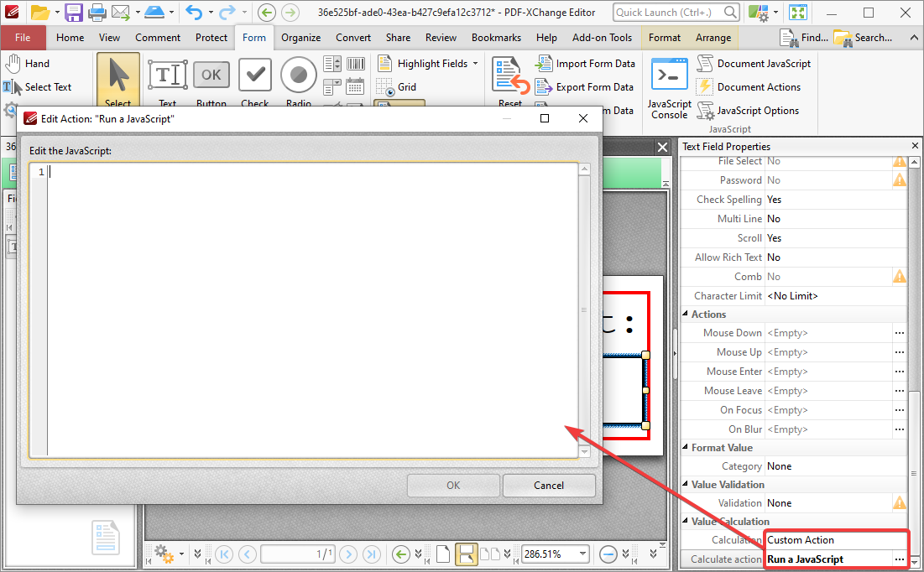Collapse the Format Value section
This screenshot has height=572, width=924.
point(686,447)
